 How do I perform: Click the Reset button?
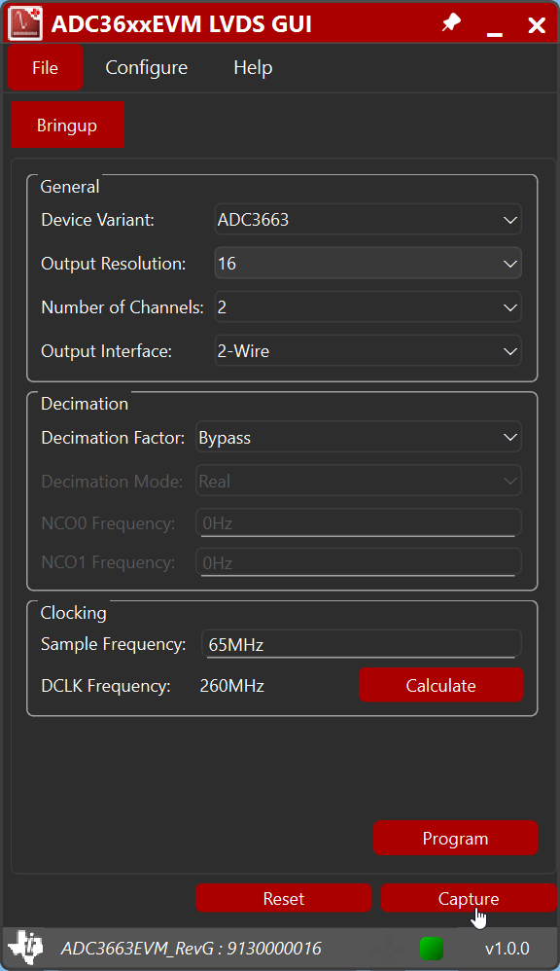point(283,897)
